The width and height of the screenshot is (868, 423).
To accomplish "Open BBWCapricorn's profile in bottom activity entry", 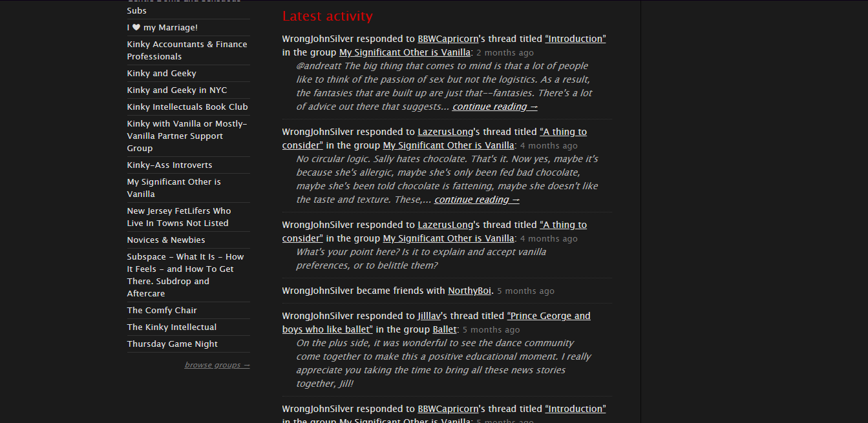I will [448, 409].
